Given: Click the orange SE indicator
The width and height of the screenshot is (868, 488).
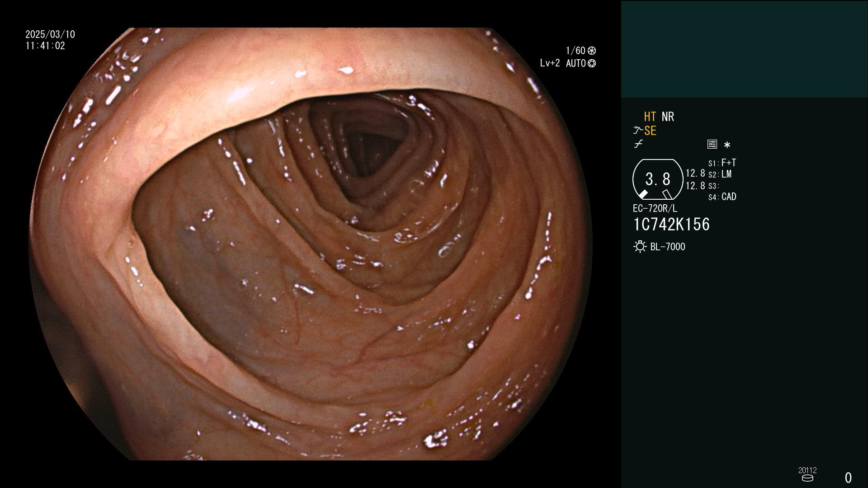Looking at the screenshot, I should 650,131.
